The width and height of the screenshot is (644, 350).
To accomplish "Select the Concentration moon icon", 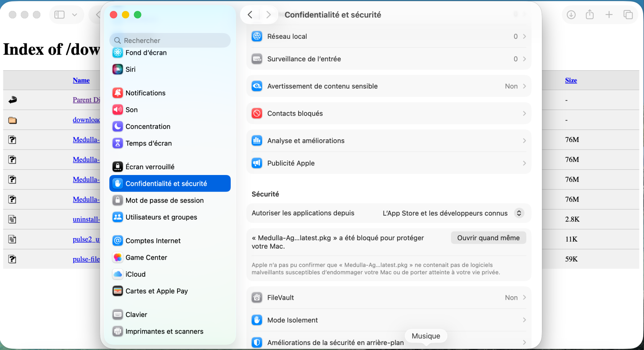I will pyautogui.click(x=118, y=127).
